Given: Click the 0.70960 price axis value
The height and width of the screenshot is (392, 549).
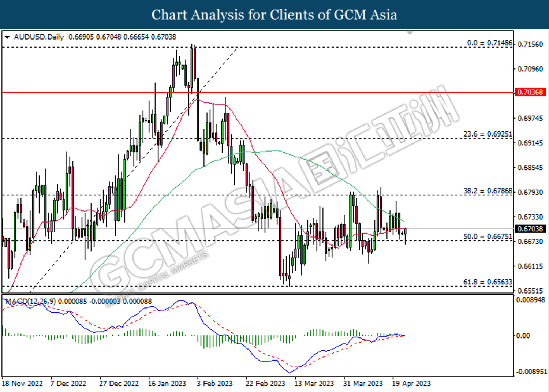Looking at the screenshot, I should click(530, 69).
